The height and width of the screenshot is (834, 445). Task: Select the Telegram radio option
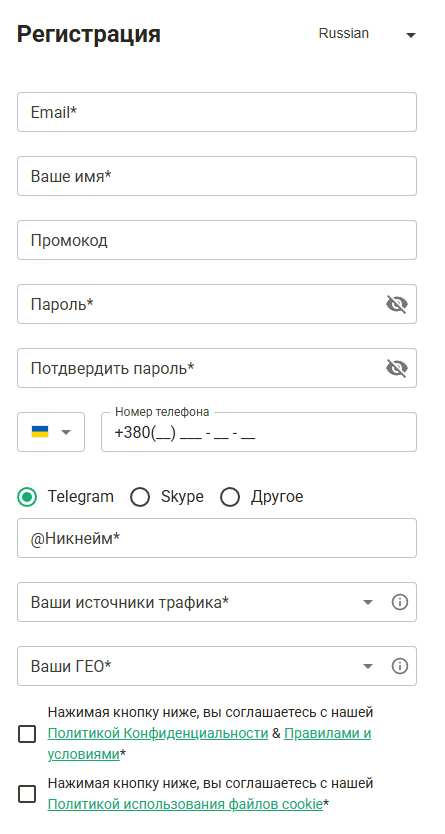pyautogui.click(x=27, y=497)
